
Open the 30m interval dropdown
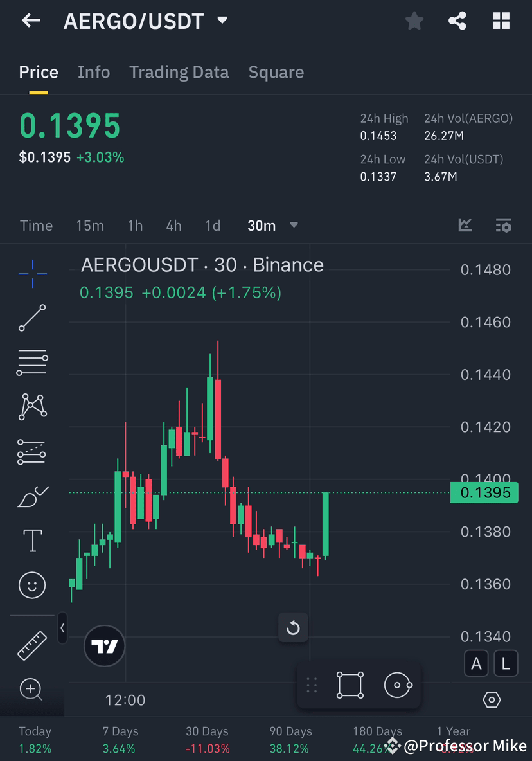(x=272, y=226)
